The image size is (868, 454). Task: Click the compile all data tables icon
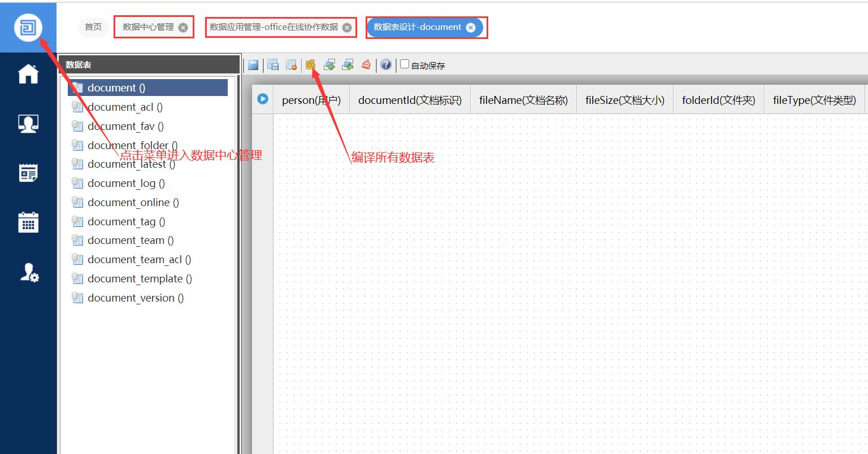point(310,65)
